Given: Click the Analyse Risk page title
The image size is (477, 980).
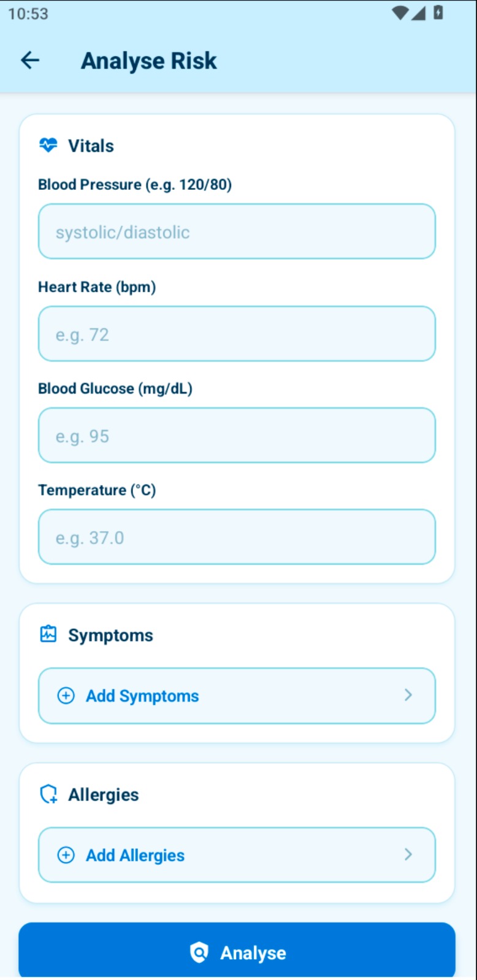Looking at the screenshot, I should 149,61.
